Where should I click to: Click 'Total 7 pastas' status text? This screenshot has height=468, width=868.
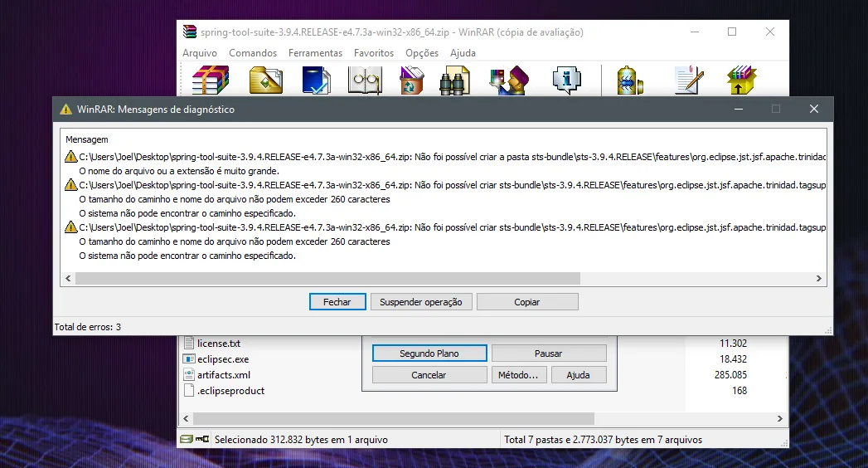point(603,440)
